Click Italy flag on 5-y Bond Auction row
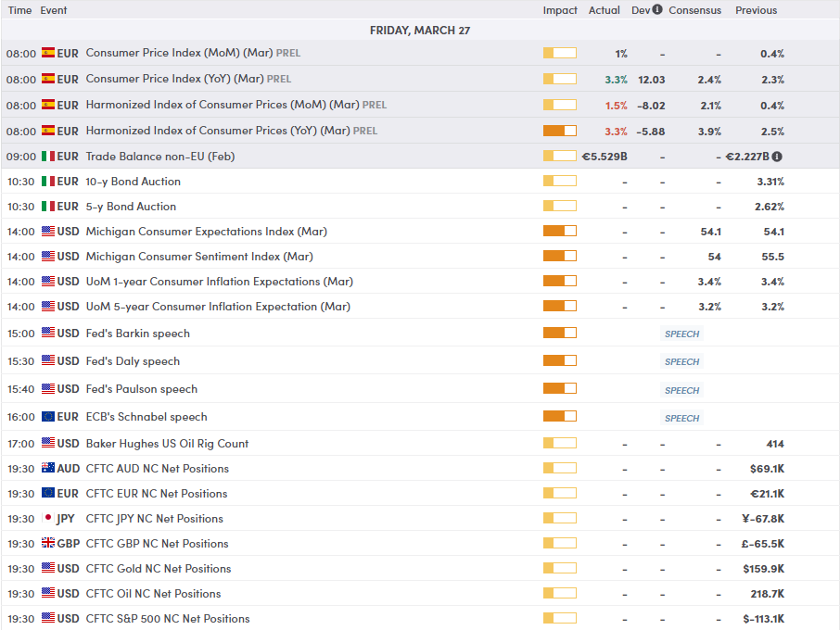This screenshot has width=840, height=630. coord(48,206)
